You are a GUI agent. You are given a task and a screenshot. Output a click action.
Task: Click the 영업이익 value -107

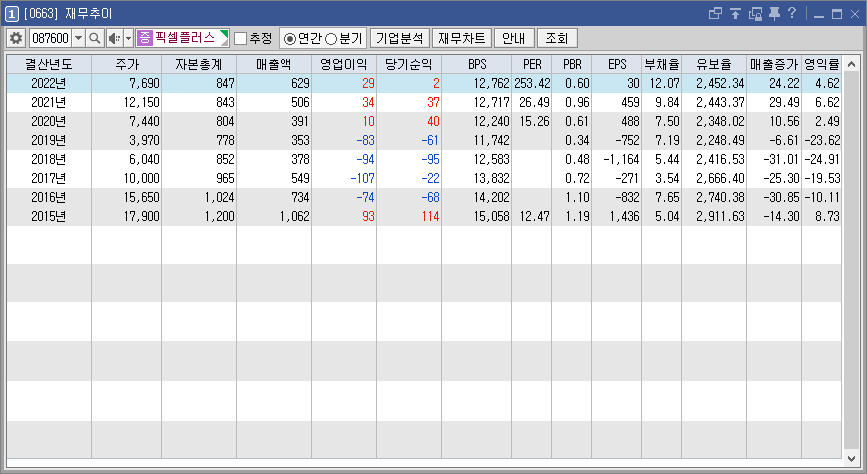(x=363, y=178)
